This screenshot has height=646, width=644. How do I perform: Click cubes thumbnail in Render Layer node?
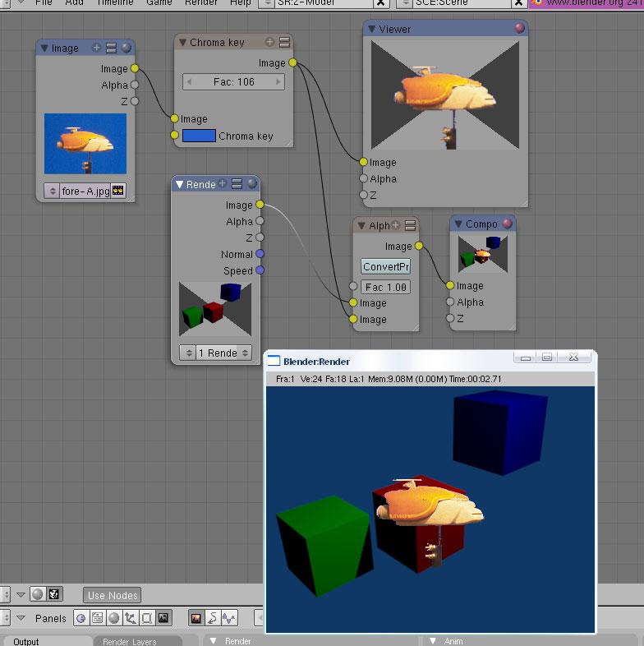click(215, 309)
